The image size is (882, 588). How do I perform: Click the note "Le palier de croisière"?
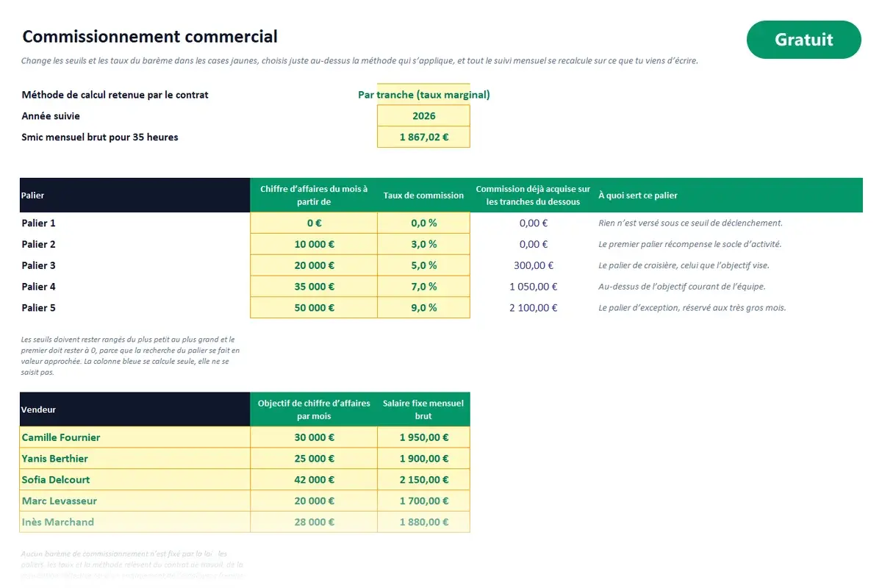coord(684,265)
